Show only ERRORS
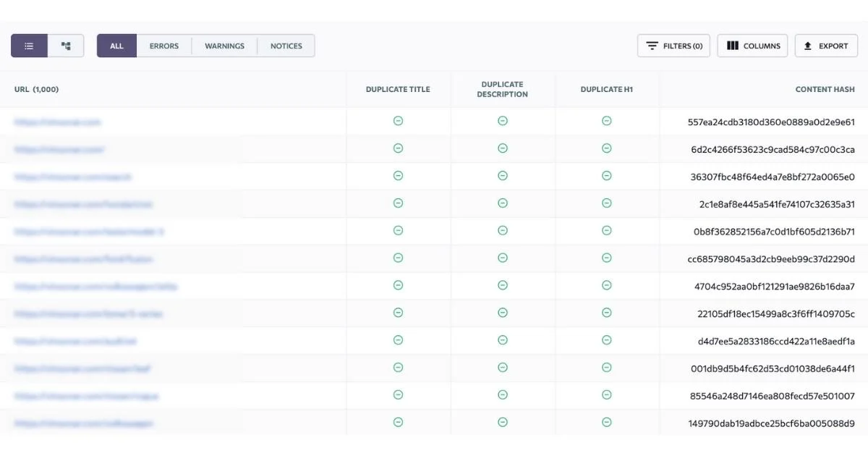 pos(164,46)
